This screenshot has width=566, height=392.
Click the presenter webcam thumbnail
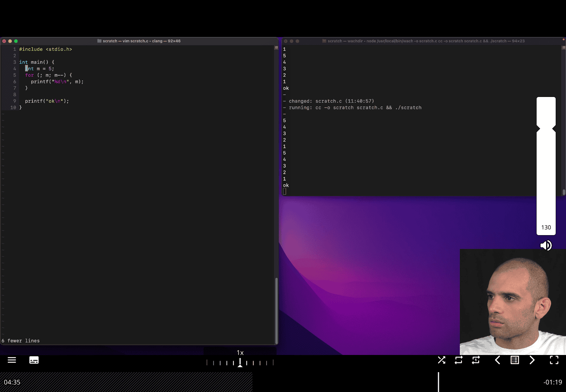tap(513, 302)
